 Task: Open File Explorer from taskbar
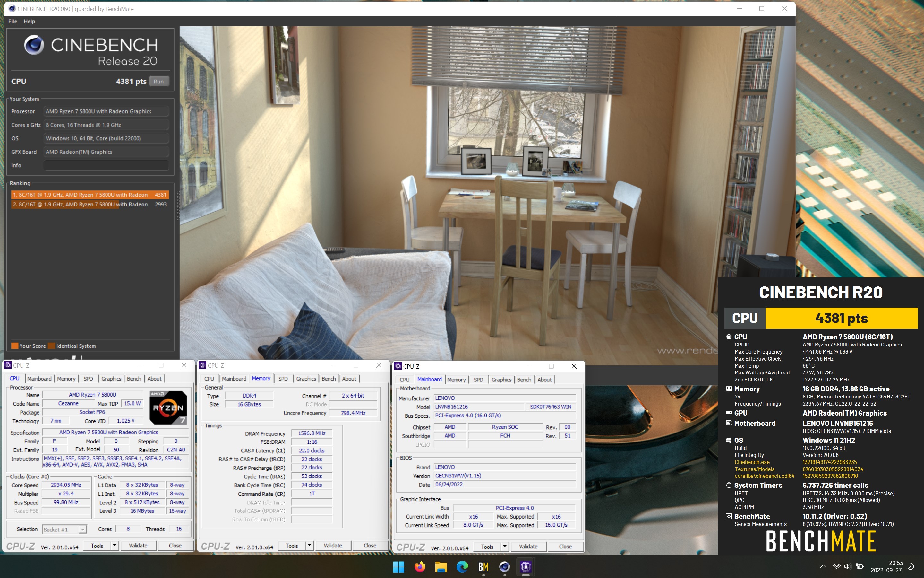click(x=441, y=566)
